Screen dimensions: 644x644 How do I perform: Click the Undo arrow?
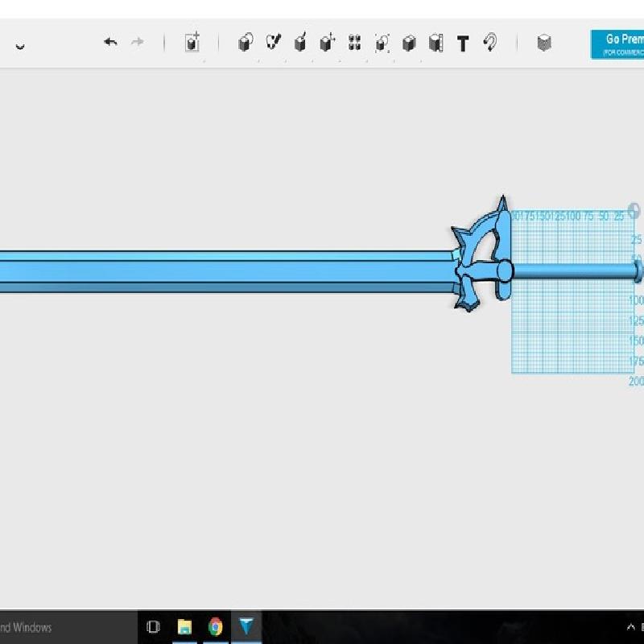110,43
